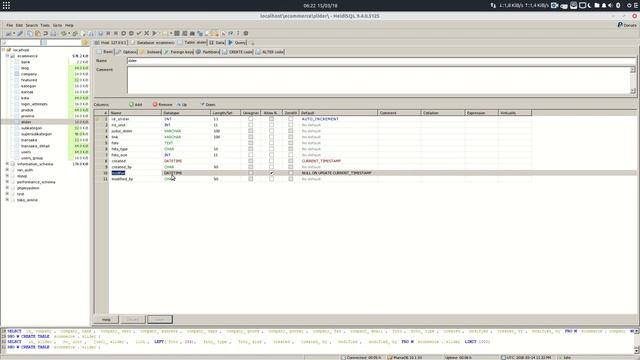640x360 pixels.
Task: Expand the mysql database node
Action: 7,176
